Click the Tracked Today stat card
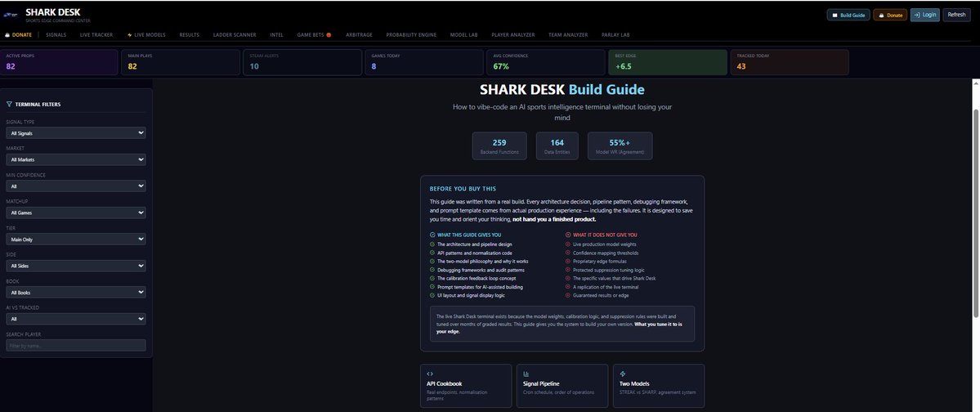The image size is (980, 412). tap(790, 62)
